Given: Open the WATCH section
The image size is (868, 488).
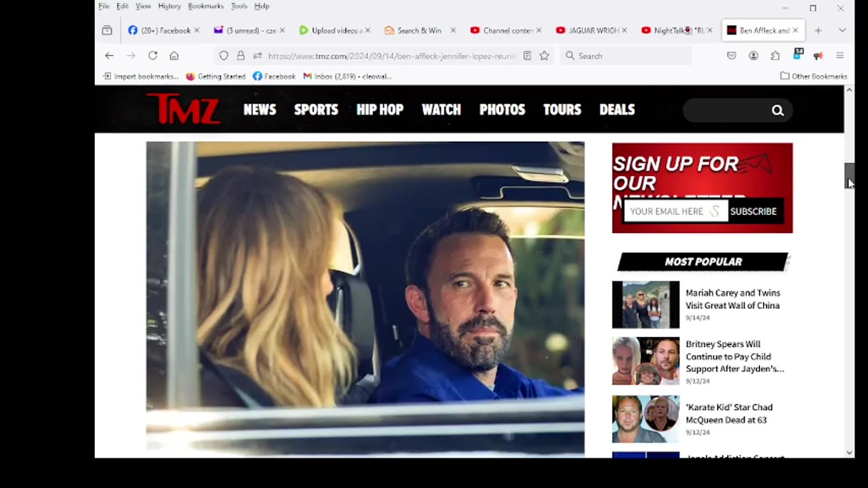Looking at the screenshot, I should click(x=441, y=110).
